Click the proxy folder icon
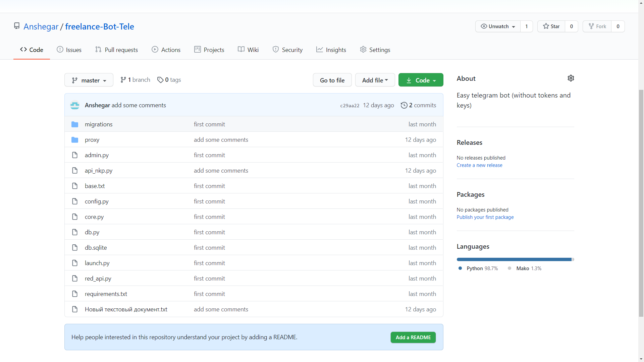The image size is (644, 362). [x=75, y=140]
